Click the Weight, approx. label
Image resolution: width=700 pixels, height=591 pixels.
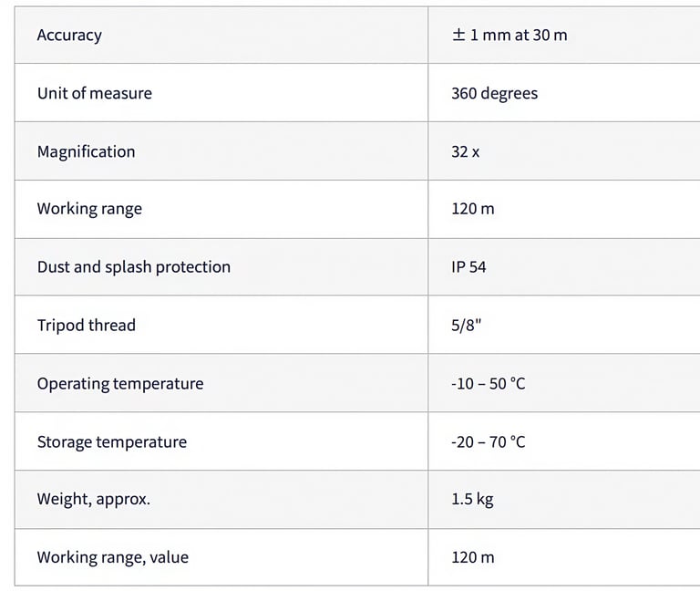(x=94, y=499)
